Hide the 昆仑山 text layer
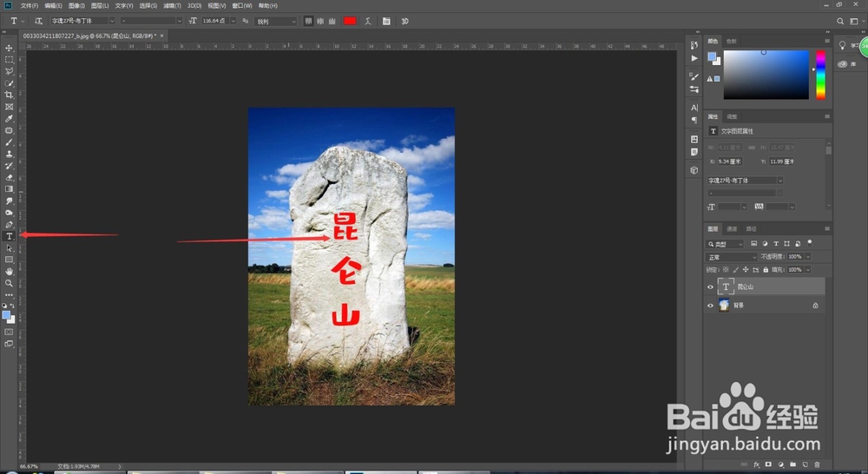Screen dimensions: 868x474 (x=710, y=286)
